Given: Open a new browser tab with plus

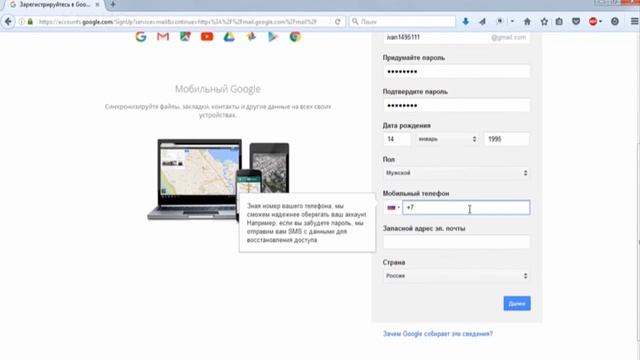Looking at the screenshot, I should [113, 5].
